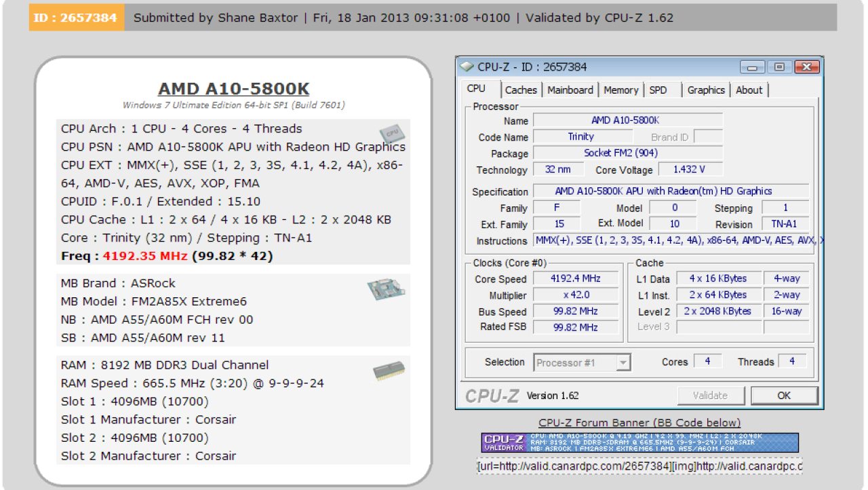This screenshot has height=490, width=868.
Task: Switch to the Mainboard tab
Action: (x=570, y=90)
